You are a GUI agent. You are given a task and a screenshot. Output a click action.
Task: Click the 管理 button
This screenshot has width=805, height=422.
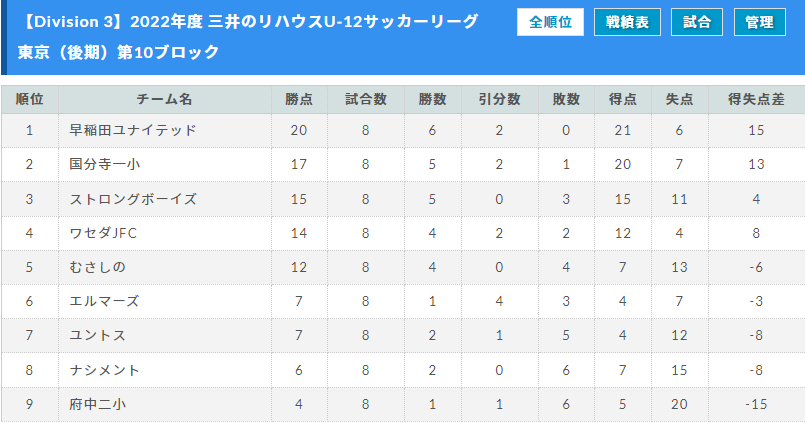759,22
